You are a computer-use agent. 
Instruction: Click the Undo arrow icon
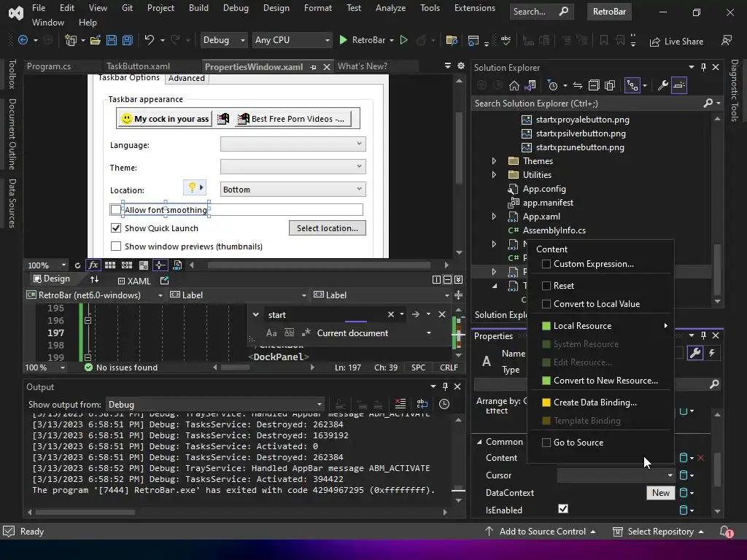point(149,40)
